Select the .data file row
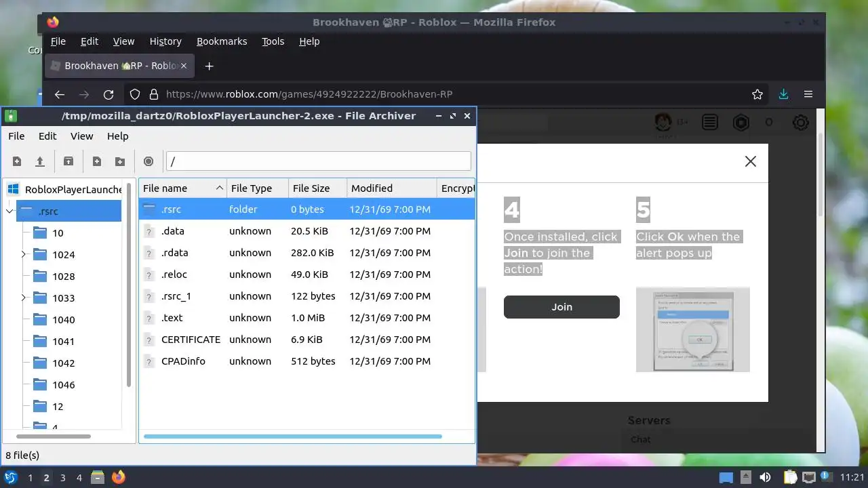The width and height of the screenshot is (868, 488). coord(307,231)
